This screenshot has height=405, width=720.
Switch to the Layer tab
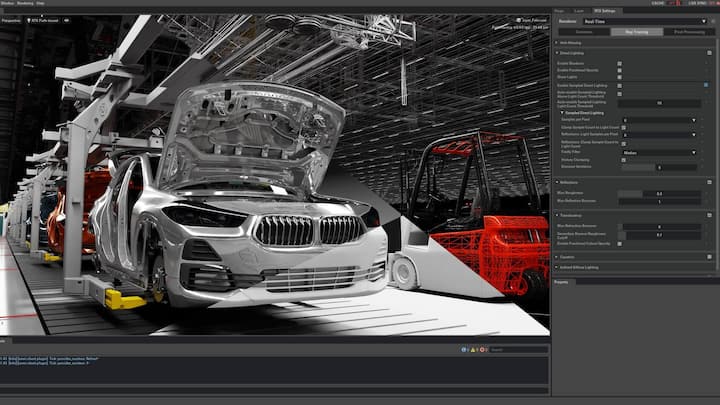pyautogui.click(x=579, y=11)
